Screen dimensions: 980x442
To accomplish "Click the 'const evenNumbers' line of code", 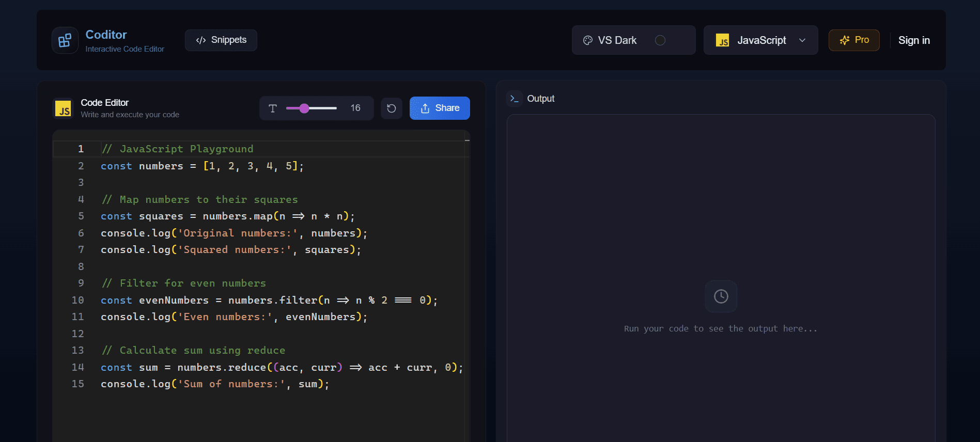I will (x=269, y=301).
